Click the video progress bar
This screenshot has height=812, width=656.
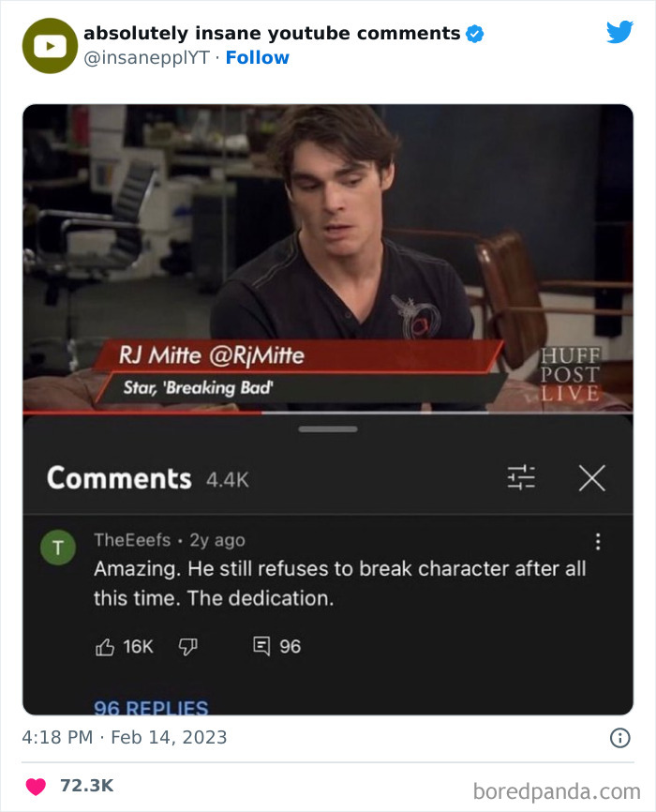click(x=328, y=413)
